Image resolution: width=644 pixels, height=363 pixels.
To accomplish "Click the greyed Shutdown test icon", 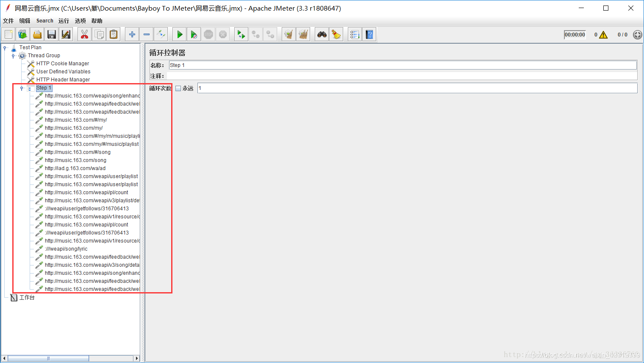I will pyautogui.click(x=223, y=34).
